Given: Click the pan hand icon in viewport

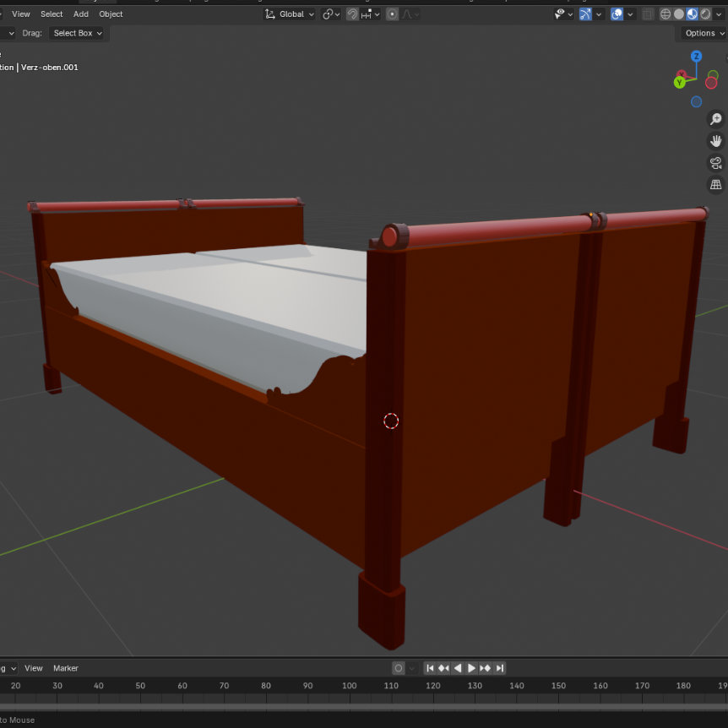Looking at the screenshot, I should pos(715,141).
